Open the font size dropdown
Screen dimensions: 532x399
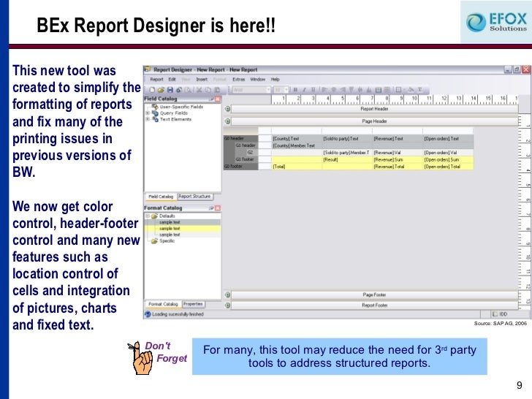[286, 90]
